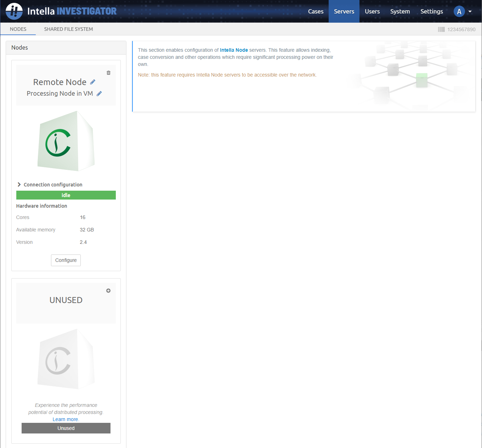Click the green Remote Node cube image
This screenshot has height=448, width=482.
pos(66,141)
